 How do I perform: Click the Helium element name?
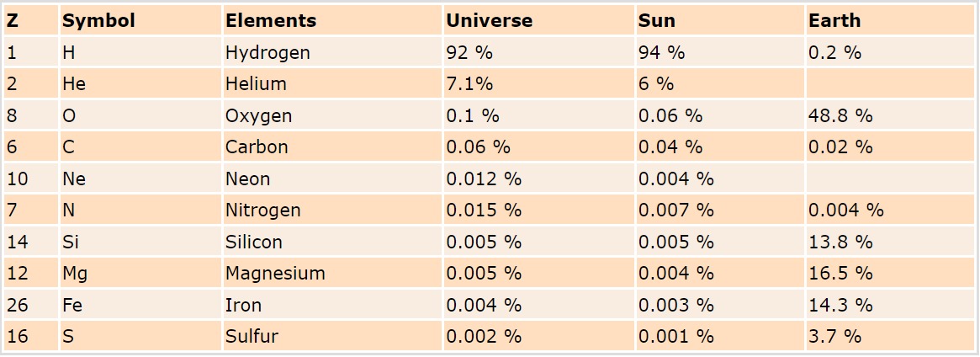click(256, 84)
